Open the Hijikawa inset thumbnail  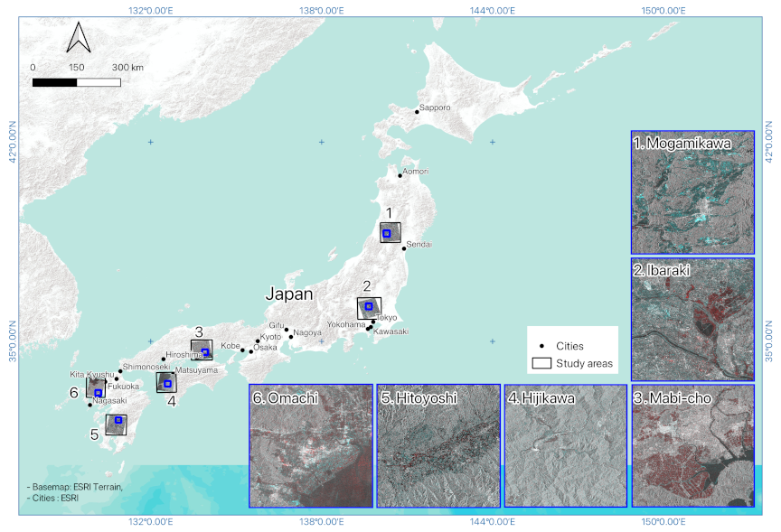click(x=565, y=446)
